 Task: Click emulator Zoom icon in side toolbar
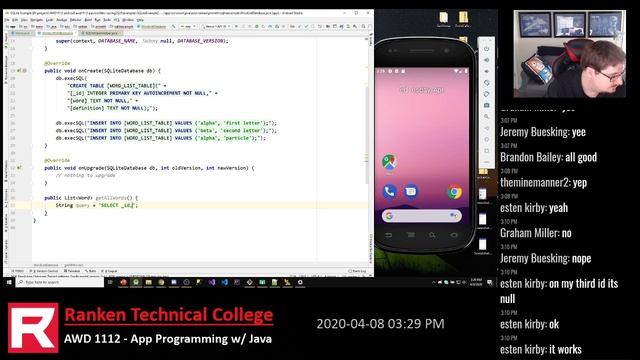(487, 117)
